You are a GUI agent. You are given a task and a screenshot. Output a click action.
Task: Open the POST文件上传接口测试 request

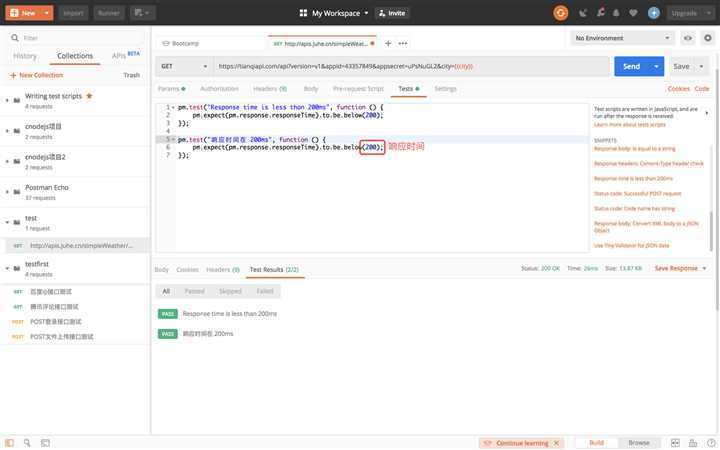click(62, 337)
